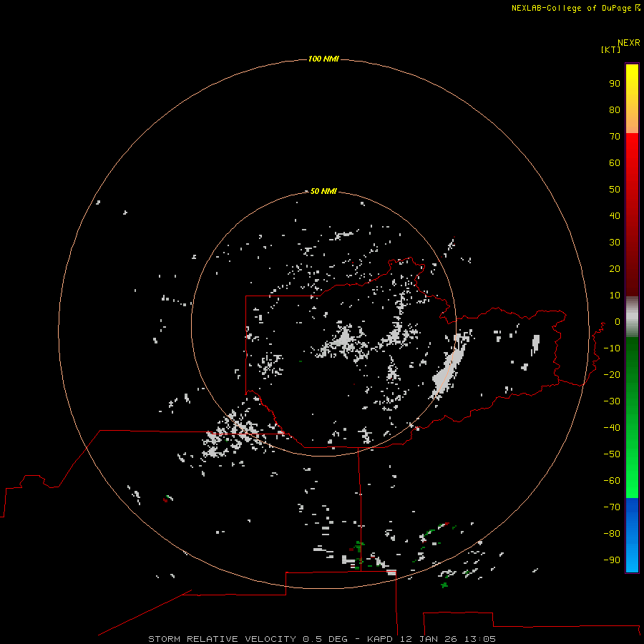Click the storm relative velocity caption at bottom

321,639
